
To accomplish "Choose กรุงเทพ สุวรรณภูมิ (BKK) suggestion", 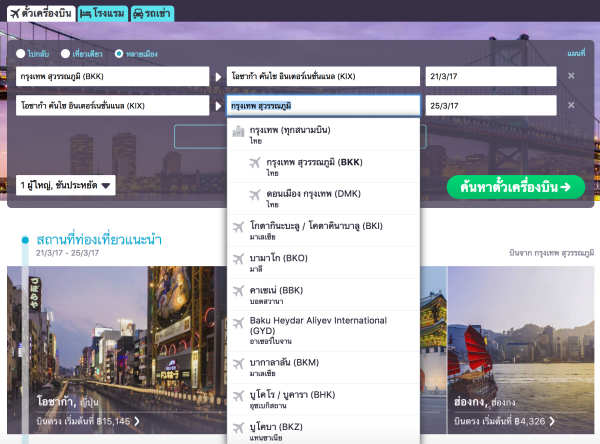I will pos(323,166).
